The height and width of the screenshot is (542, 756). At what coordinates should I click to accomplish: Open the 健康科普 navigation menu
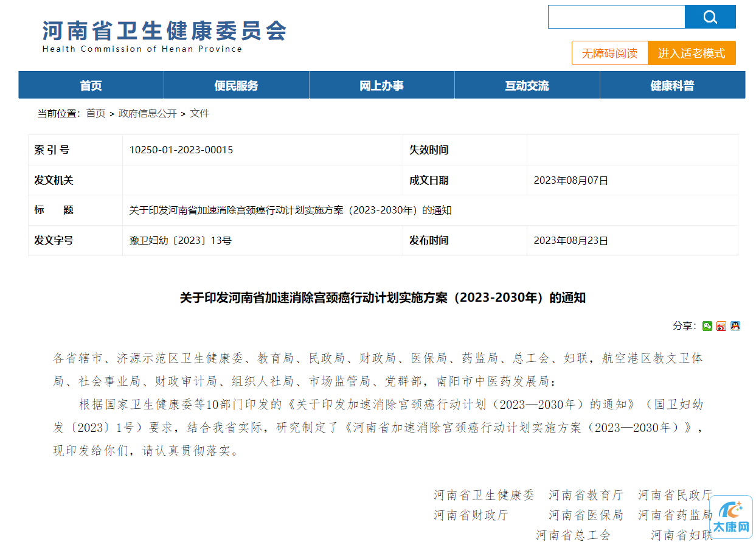point(673,85)
